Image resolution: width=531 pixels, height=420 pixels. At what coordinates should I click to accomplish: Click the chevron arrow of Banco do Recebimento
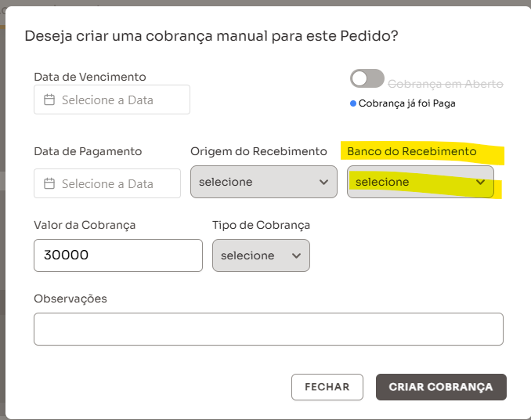[480, 182]
